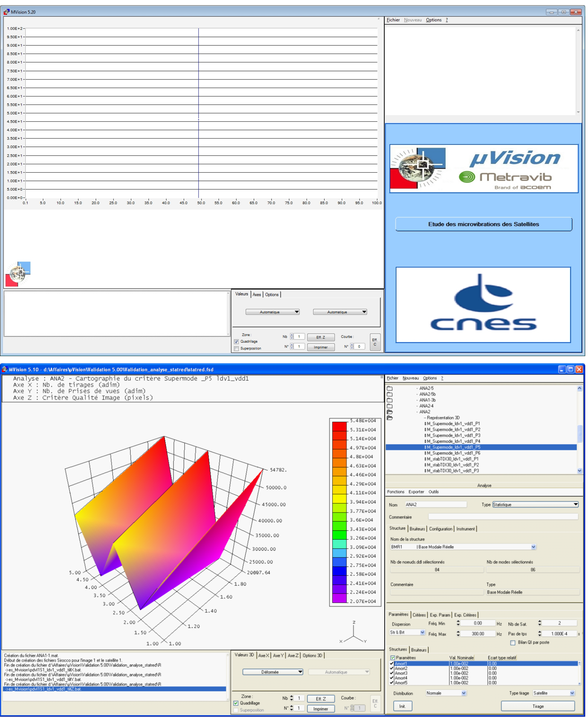The width and height of the screenshot is (588, 717).
Task: Click the open folder icon beside ANA2
Action: click(x=390, y=412)
